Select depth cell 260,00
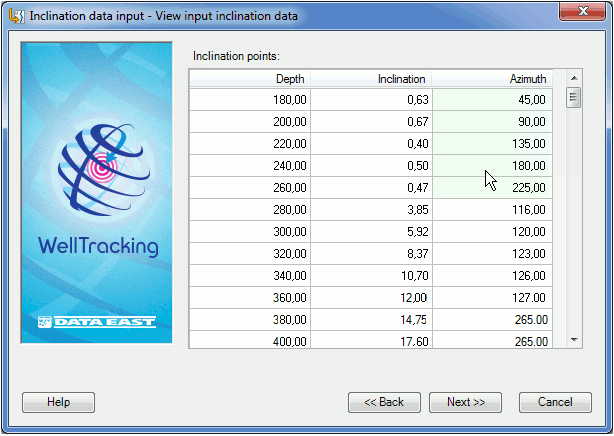Image resolution: width=614 pixels, height=436 pixels. point(250,187)
